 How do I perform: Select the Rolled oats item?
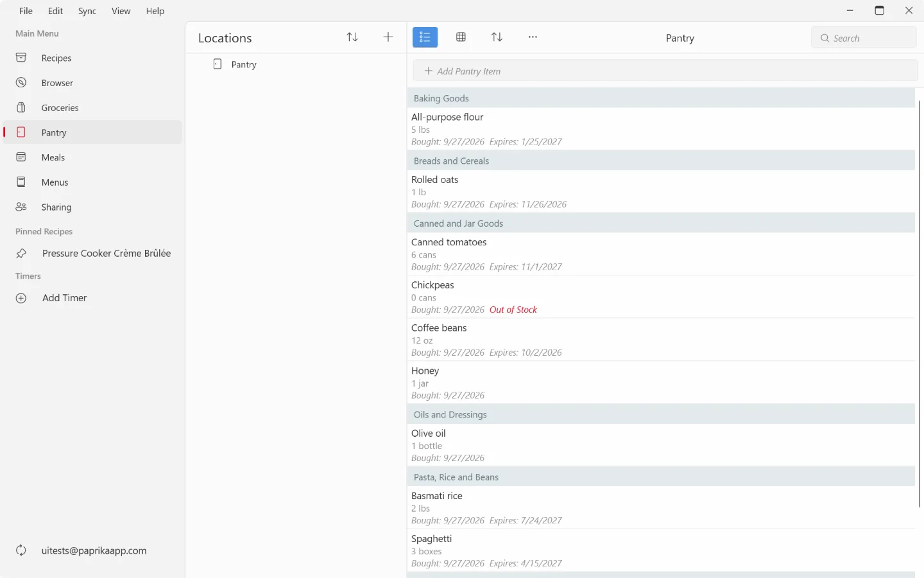[x=661, y=191]
